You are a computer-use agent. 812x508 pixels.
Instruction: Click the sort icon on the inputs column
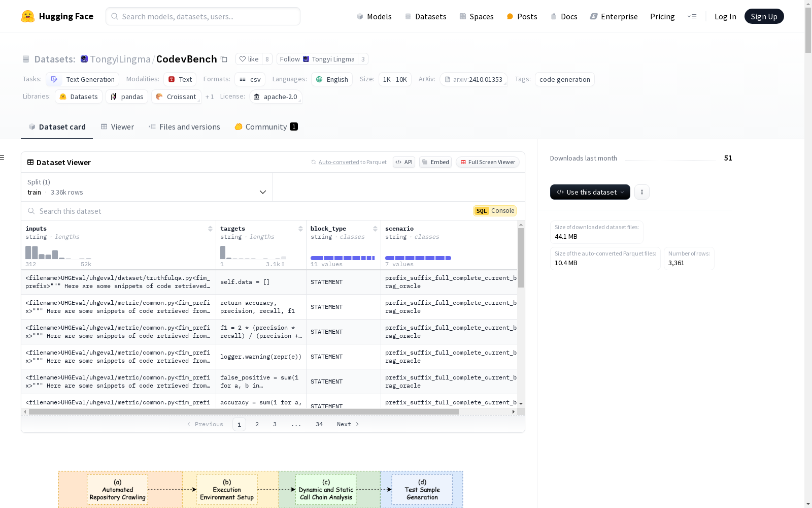point(210,229)
